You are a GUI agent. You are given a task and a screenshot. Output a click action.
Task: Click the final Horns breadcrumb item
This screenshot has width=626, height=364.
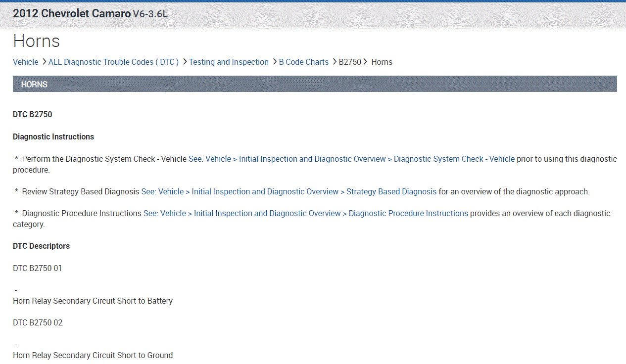[382, 62]
